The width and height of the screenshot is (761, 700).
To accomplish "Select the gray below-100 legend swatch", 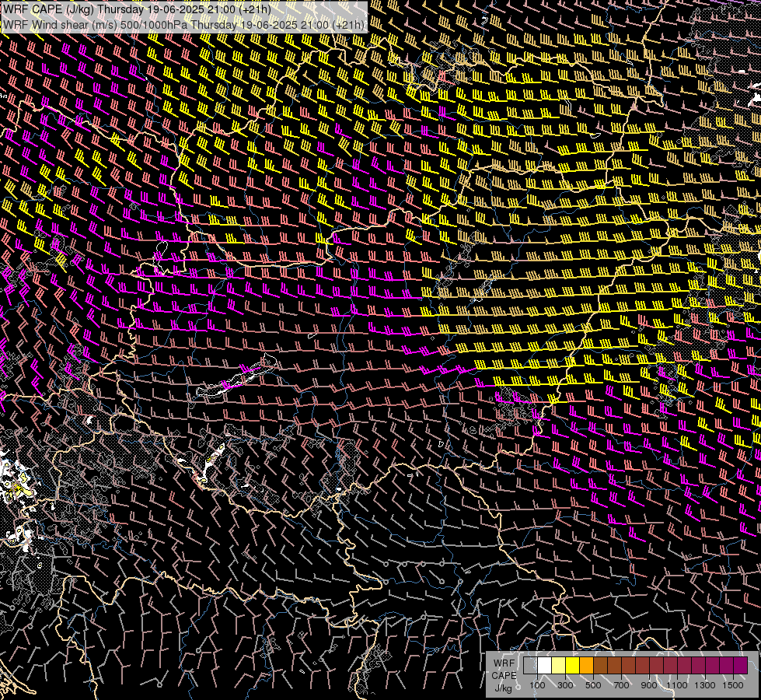I will point(530,665).
